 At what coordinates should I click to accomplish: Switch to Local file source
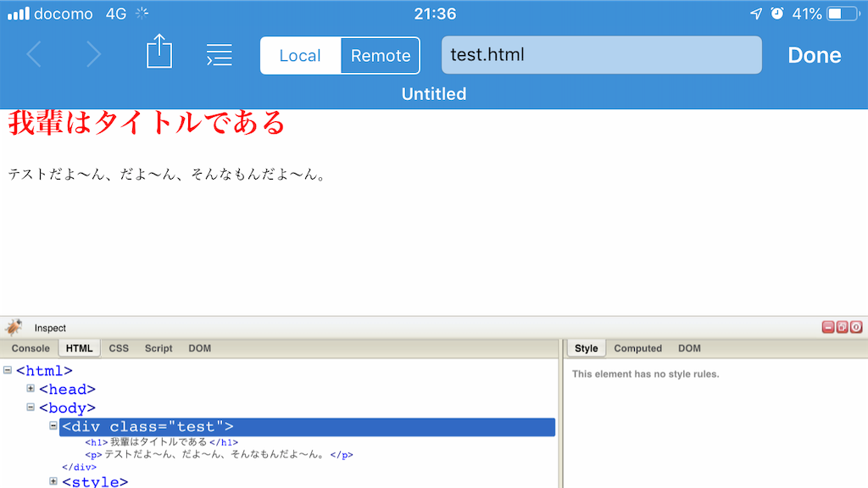[300, 55]
